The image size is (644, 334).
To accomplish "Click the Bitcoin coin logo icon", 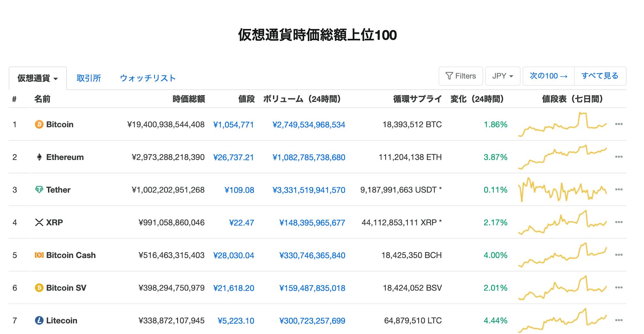I will tap(39, 124).
